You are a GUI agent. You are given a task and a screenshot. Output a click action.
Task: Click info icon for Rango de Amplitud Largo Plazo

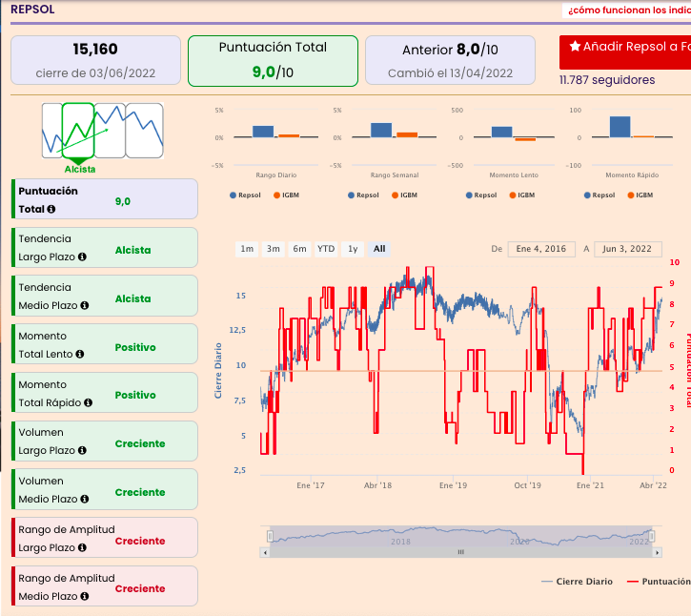pyautogui.click(x=82, y=547)
